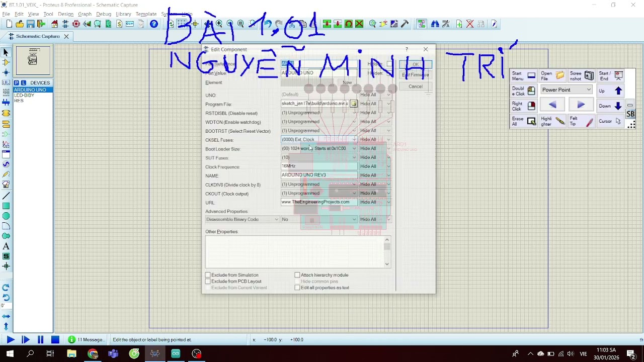644x362 pixels.
Task: Click the New Project toolbar icon
Action: [9, 24]
